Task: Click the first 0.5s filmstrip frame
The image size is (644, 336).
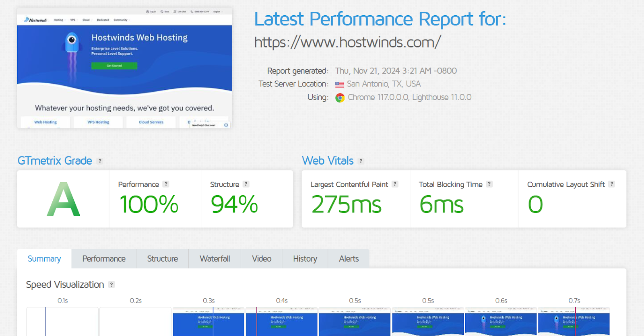Action: [x=355, y=322]
